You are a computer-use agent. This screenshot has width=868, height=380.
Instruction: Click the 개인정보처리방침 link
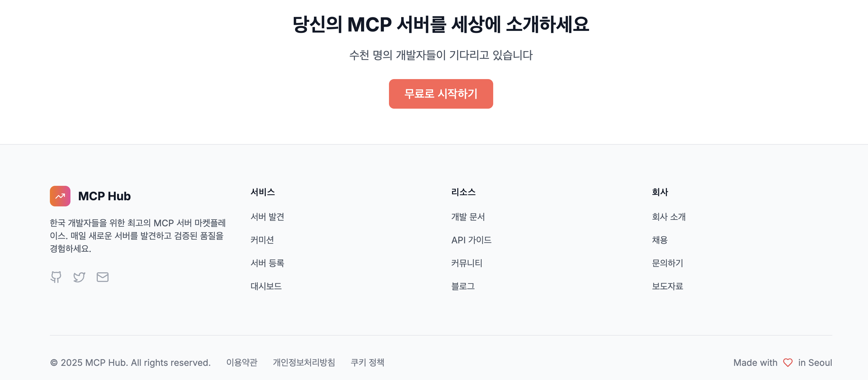pyautogui.click(x=304, y=363)
